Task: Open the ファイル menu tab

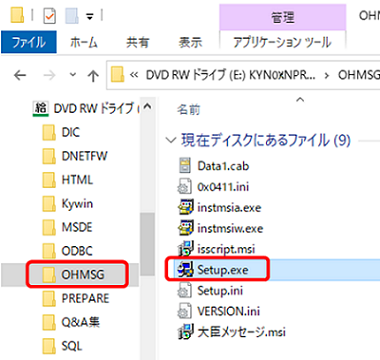Action: click(29, 42)
